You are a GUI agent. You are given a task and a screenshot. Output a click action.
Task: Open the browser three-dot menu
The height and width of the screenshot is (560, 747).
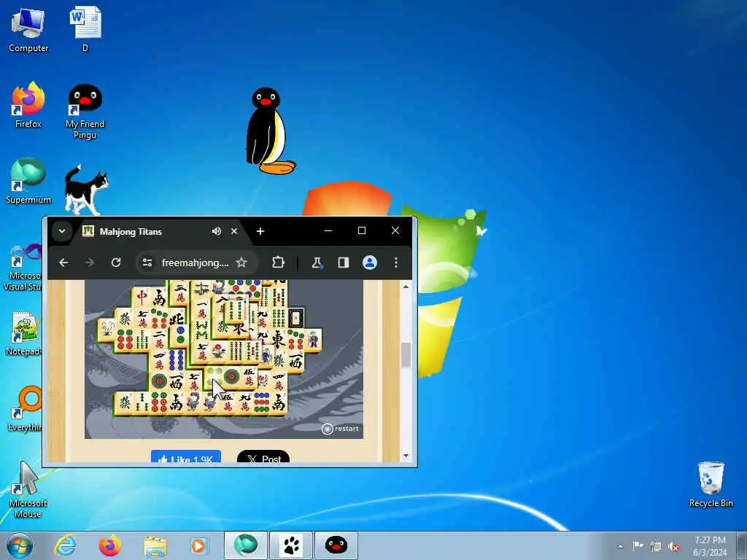point(396,262)
